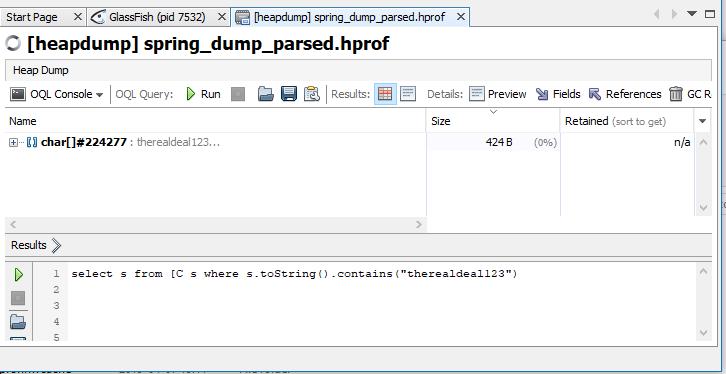
Task: Click green run arrow beside editor
Action: (x=19, y=274)
